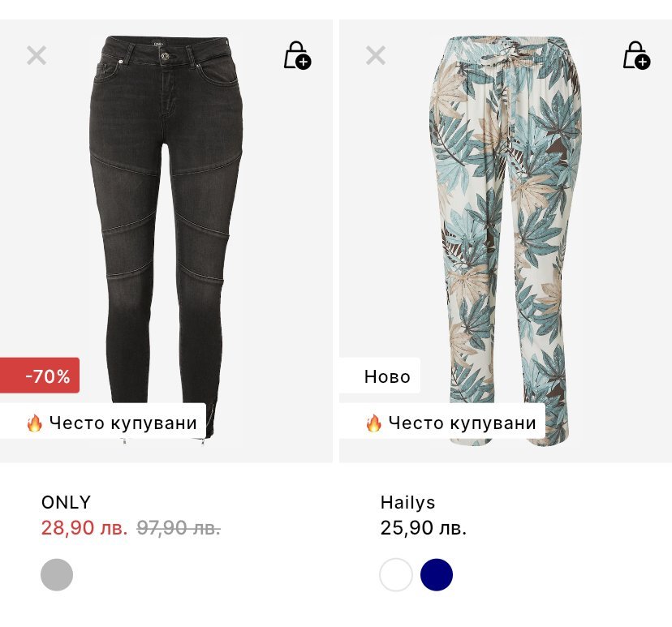Click the red sale price 28,90 лв.
672x627 pixels.
(x=84, y=528)
